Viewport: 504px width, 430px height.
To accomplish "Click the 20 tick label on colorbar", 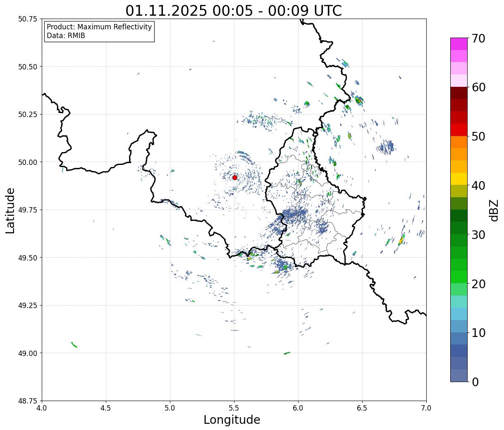I will click(479, 284).
